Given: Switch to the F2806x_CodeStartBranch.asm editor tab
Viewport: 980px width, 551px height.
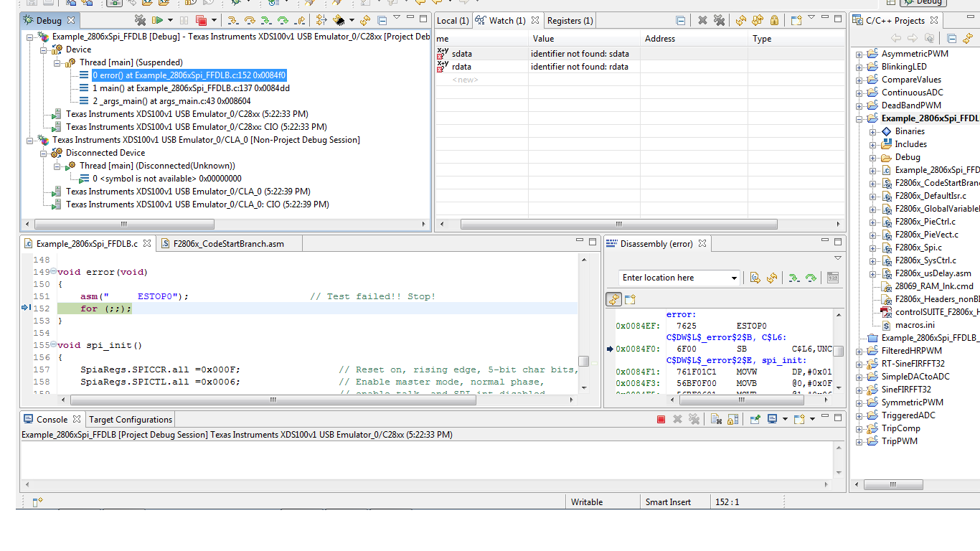Looking at the screenshot, I should [x=227, y=243].
